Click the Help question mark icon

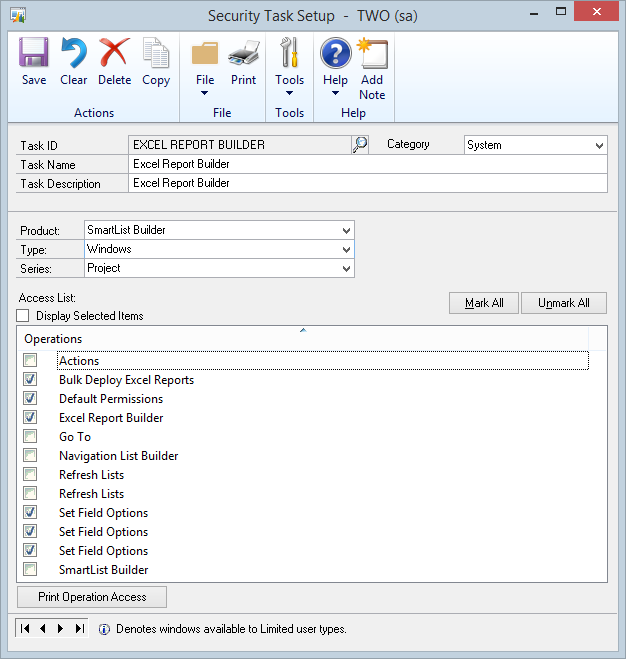(x=335, y=53)
